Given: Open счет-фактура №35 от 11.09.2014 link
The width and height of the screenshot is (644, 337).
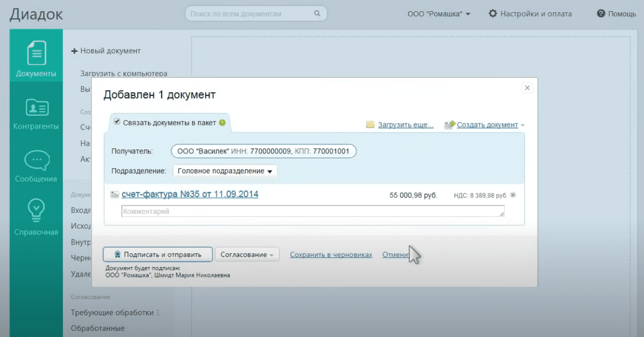Looking at the screenshot, I should pyautogui.click(x=190, y=194).
